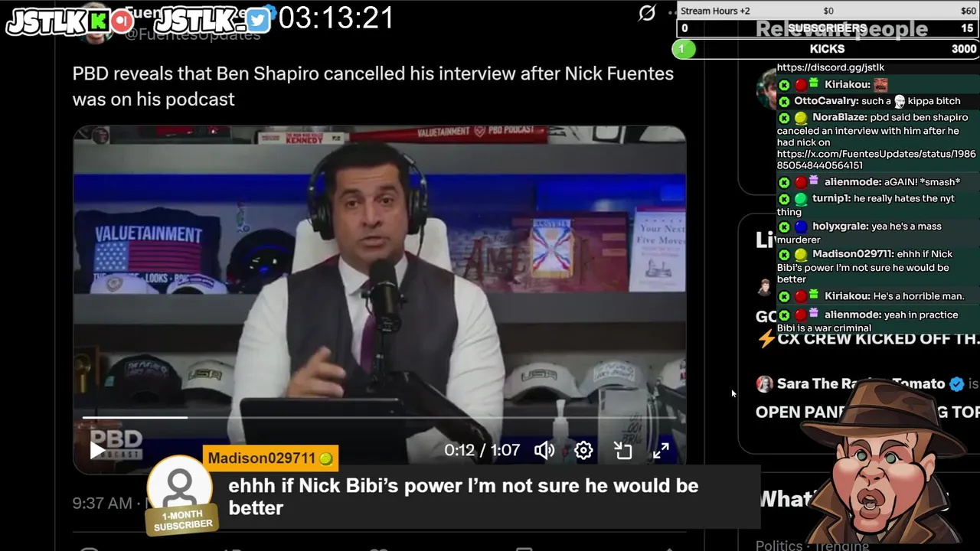Click the turnip1 username in chat
Screen dimensions: 980x551
pyautogui.click(x=831, y=198)
